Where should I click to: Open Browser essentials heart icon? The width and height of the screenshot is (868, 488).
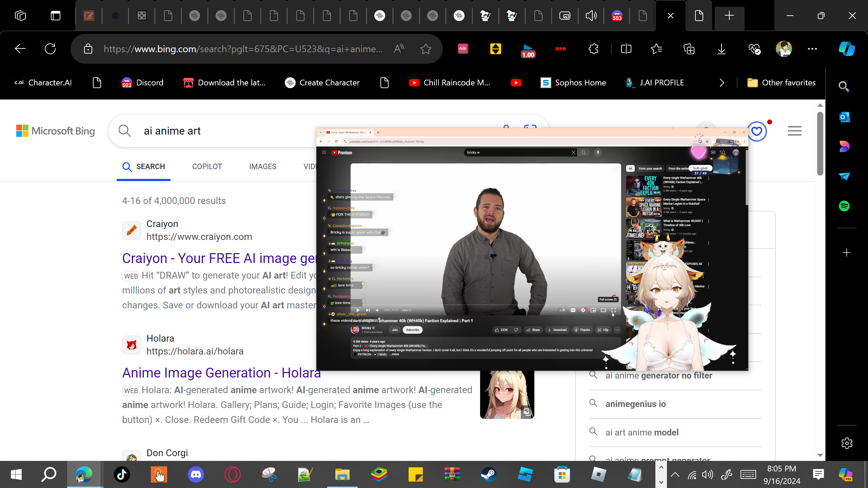pyautogui.click(x=754, y=49)
